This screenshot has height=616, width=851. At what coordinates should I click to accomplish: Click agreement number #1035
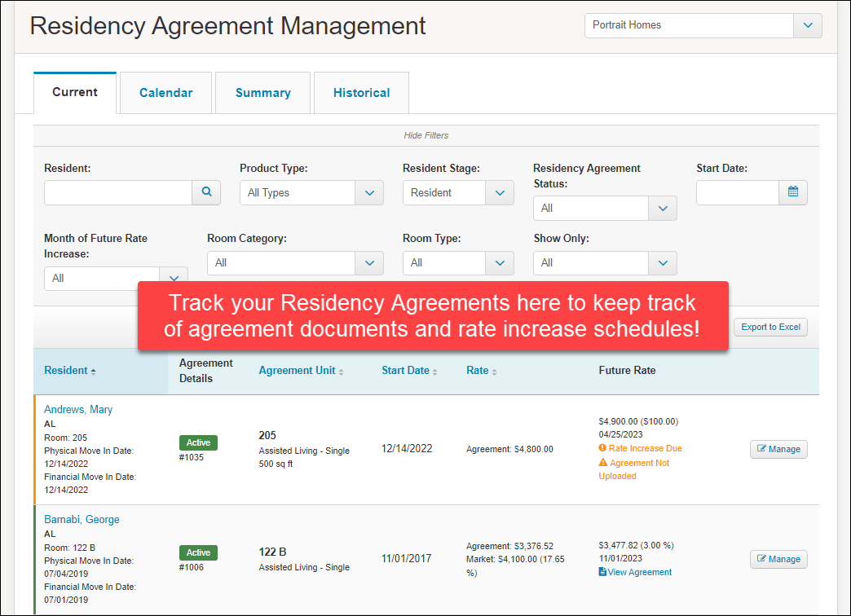coord(191,458)
